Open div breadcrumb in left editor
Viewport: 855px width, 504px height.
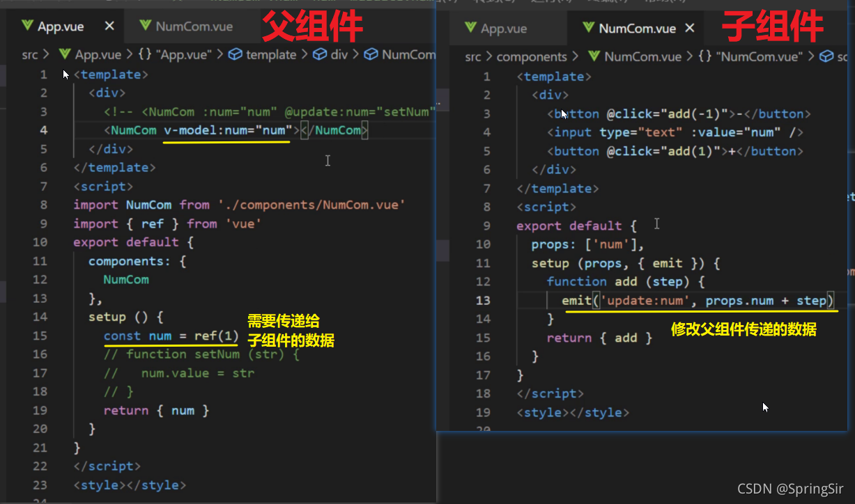339,54
